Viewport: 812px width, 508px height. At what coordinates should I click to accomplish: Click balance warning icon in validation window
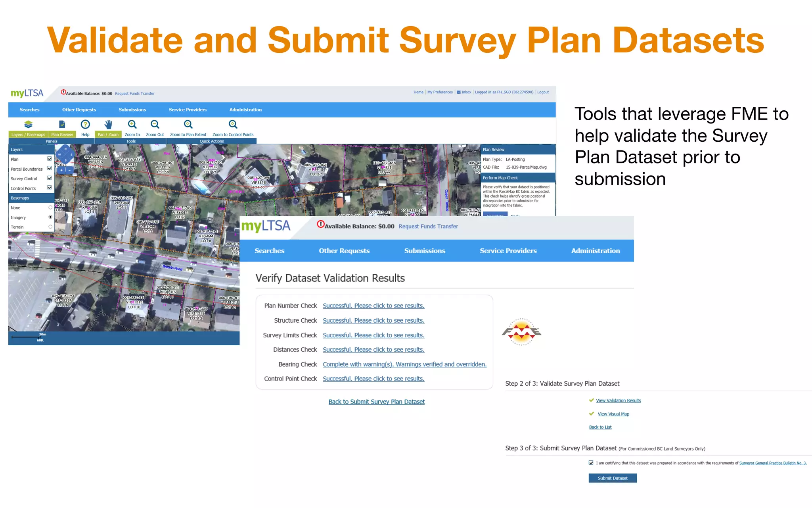[320, 224]
